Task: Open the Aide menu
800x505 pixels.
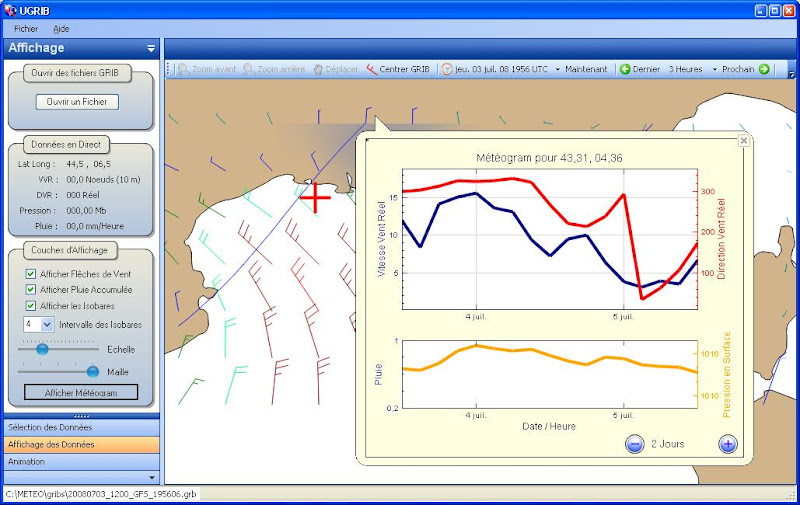Action: (61, 29)
